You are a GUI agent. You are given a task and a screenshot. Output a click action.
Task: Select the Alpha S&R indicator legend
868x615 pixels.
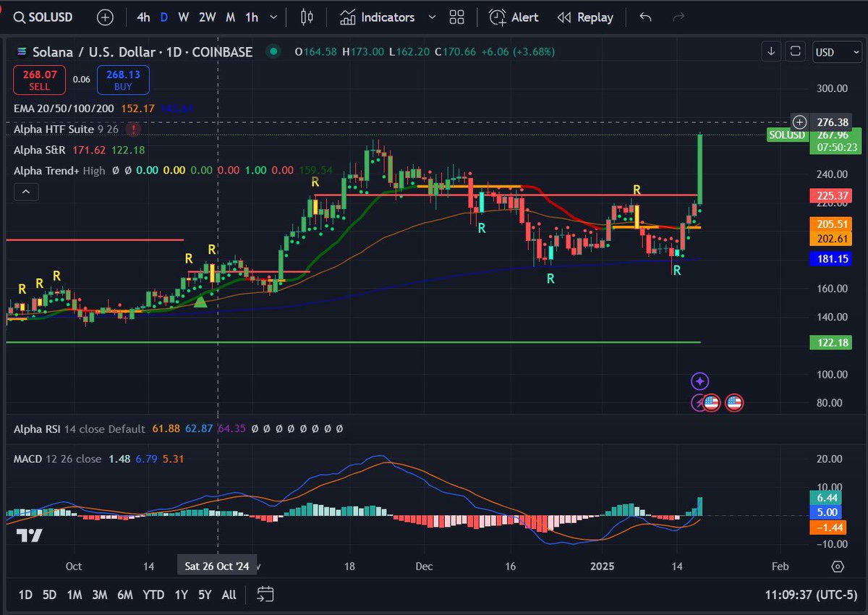(38, 150)
